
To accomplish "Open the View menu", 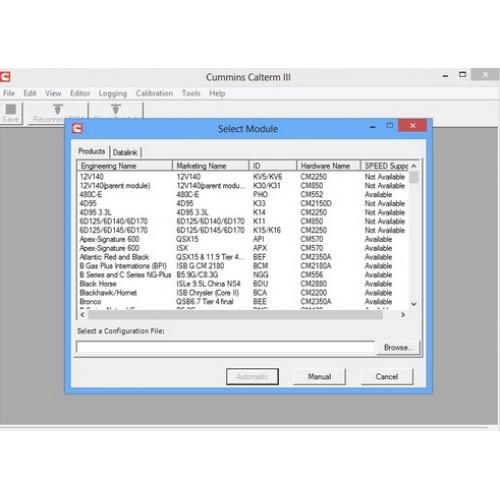I will click(53, 93).
